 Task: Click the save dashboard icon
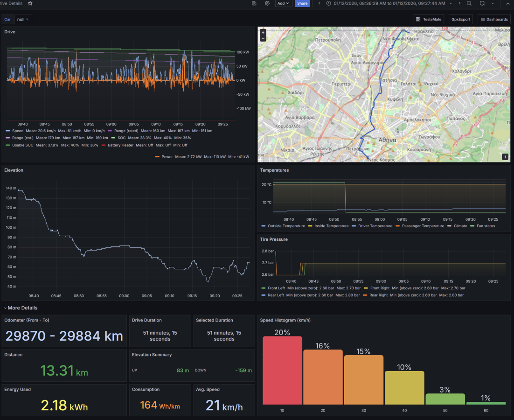(254, 3)
